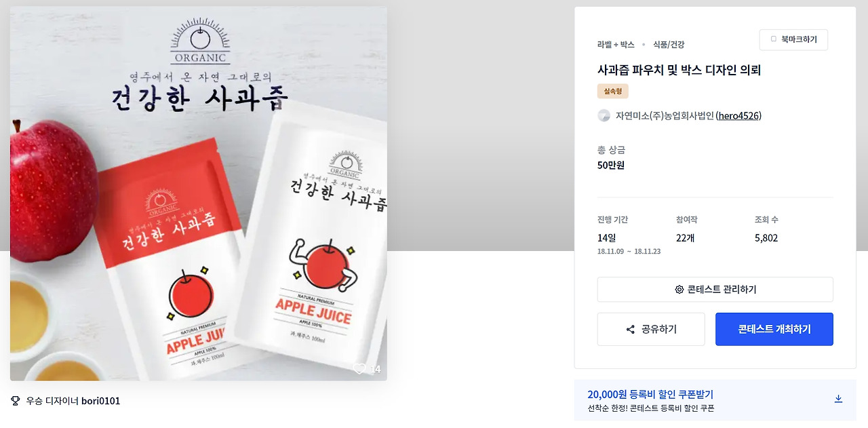
Task: Click the 실속형 badge
Action: [x=613, y=91]
